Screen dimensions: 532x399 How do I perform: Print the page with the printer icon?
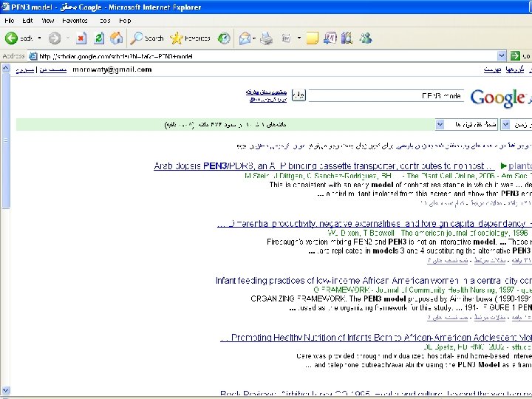[x=266, y=38]
